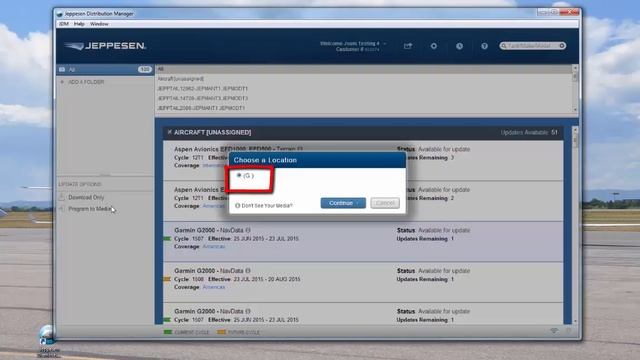Collapse the AIRCRAFT [UNASSIGNED] section
The width and height of the screenshot is (640, 360).
click(x=169, y=132)
